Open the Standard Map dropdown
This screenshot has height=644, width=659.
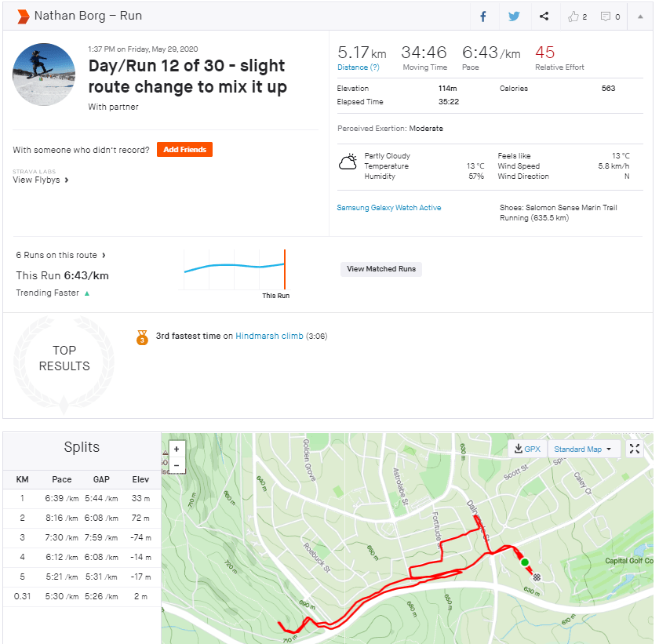pyautogui.click(x=583, y=449)
